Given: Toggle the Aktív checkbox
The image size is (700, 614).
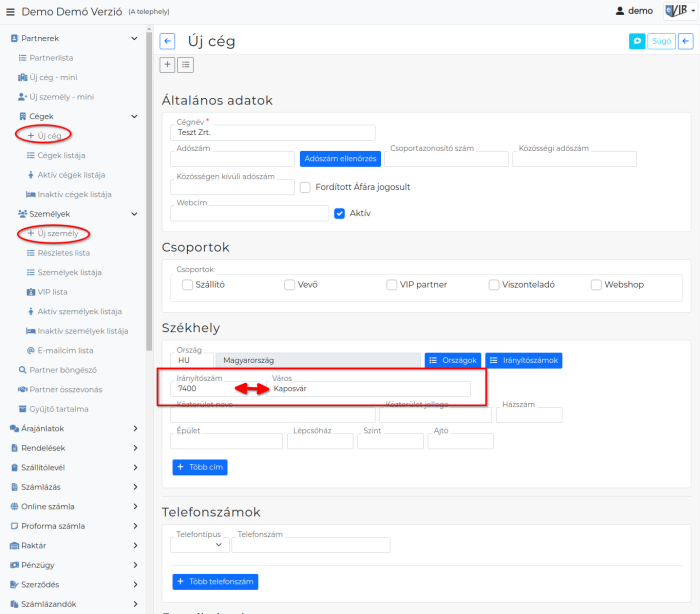Looking at the screenshot, I should click(x=339, y=213).
